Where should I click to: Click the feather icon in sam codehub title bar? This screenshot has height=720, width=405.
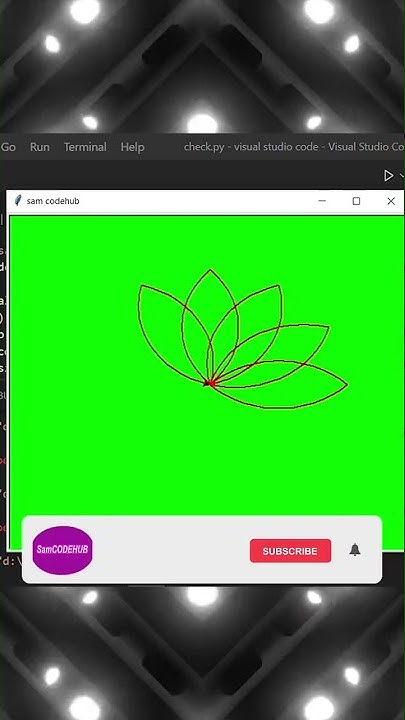18,201
